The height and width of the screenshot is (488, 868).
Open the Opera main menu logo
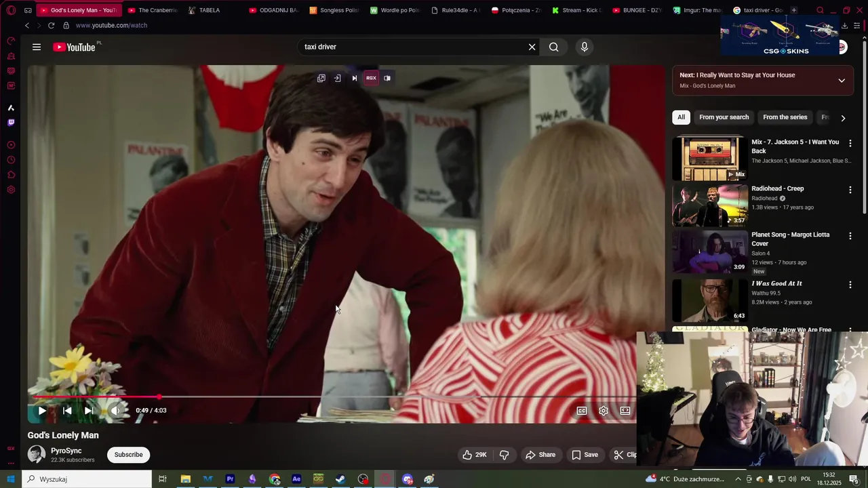point(11,10)
